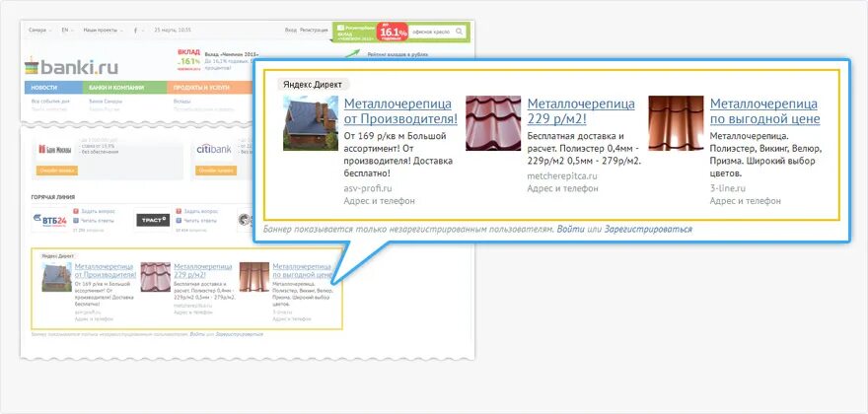Viewport: 868px width, 414px height.
Task: Click the red tile thumbnail in the enlarged callout
Action: click(x=493, y=123)
